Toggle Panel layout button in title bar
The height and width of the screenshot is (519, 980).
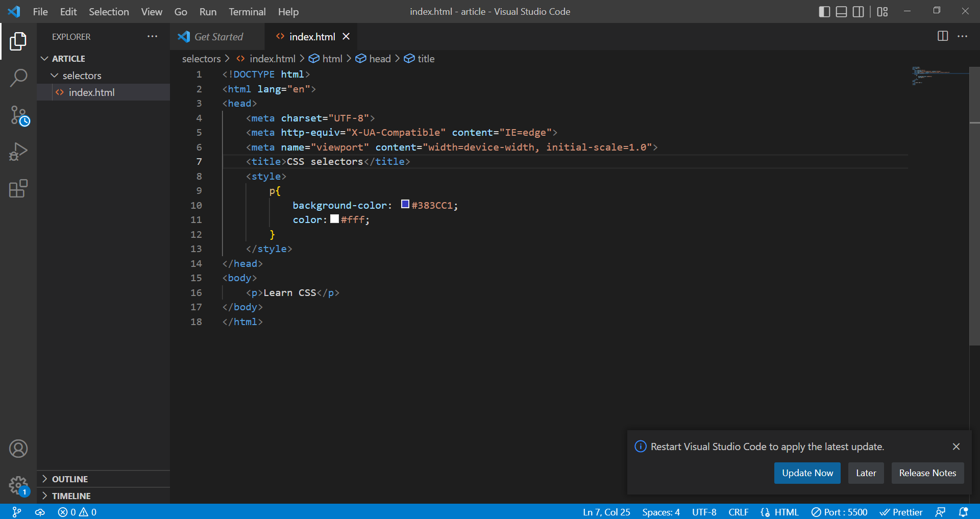point(842,11)
